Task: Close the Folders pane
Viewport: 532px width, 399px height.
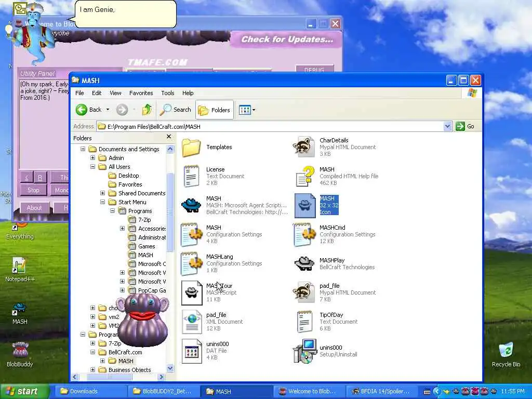Action: click(169, 137)
